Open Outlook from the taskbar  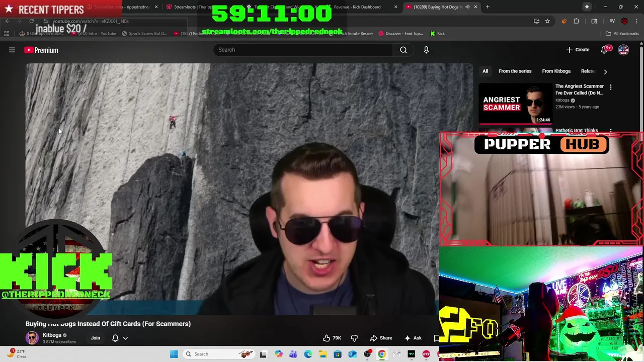[x=352, y=354]
